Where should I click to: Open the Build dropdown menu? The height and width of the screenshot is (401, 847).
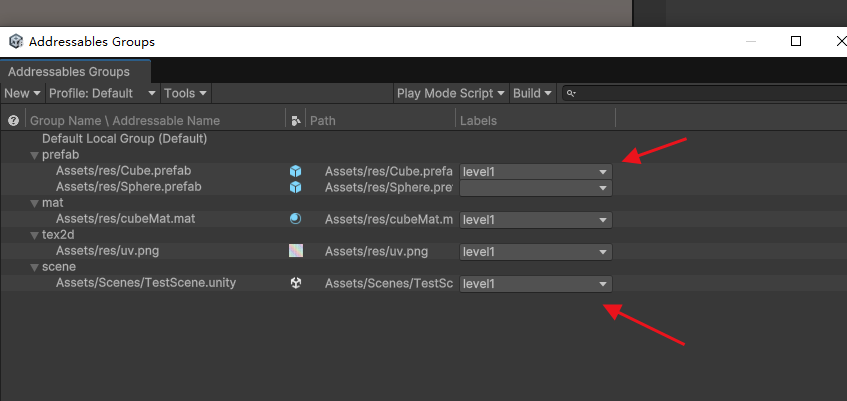533,93
